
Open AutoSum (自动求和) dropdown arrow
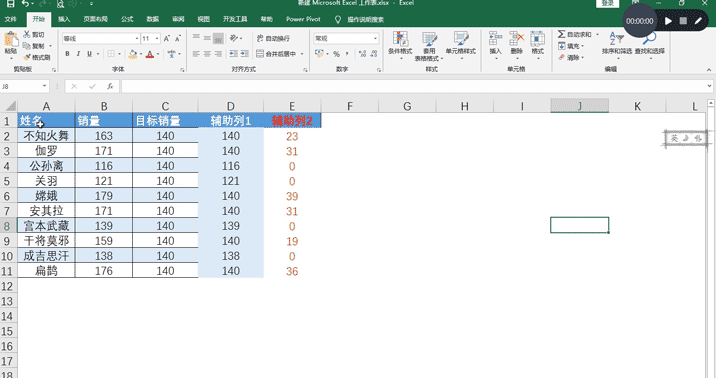597,34
